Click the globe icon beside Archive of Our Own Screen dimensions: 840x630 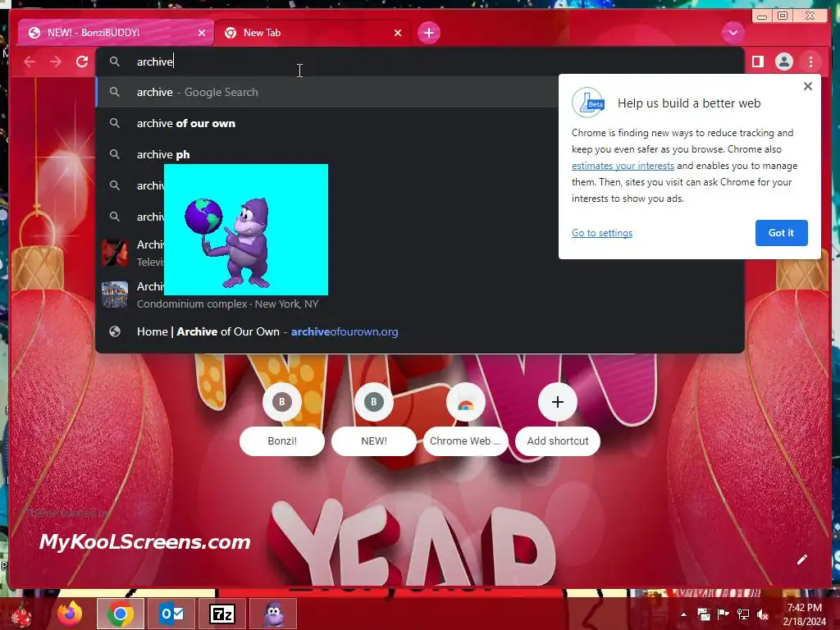115,331
